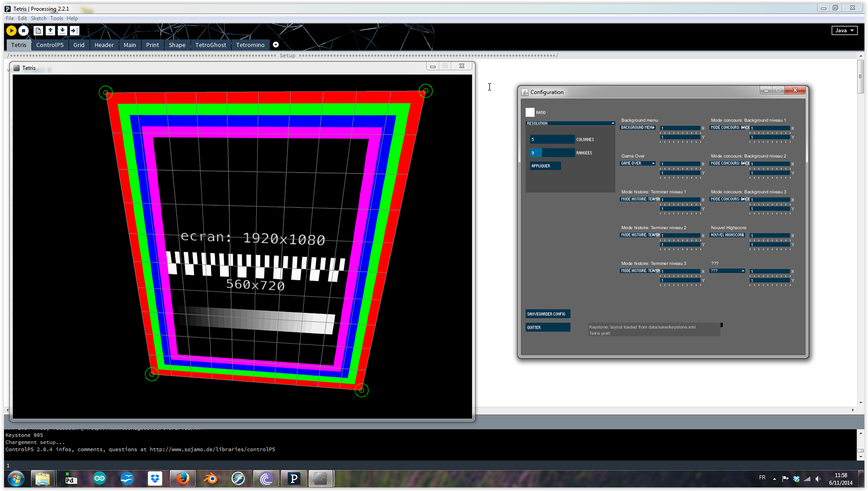The width and height of the screenshot is (868, 491).
Task: Switch to the TetroGhost tab
Action: pos(209,45)
